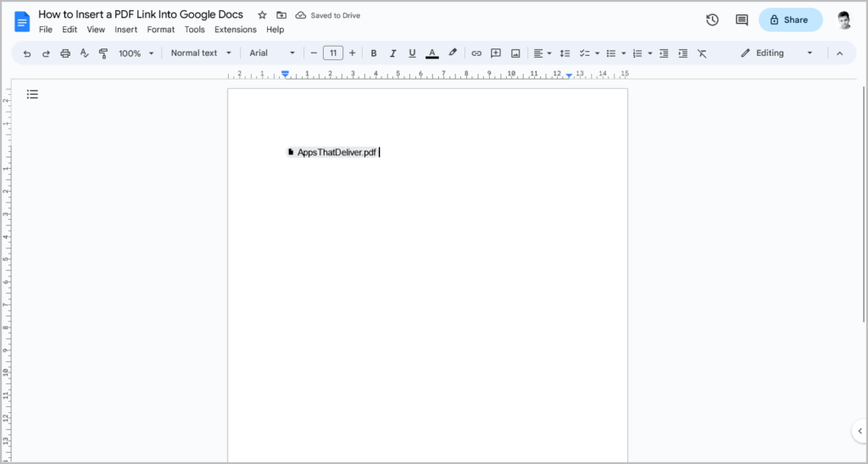Run spelling and grammar check

[84, 53]
